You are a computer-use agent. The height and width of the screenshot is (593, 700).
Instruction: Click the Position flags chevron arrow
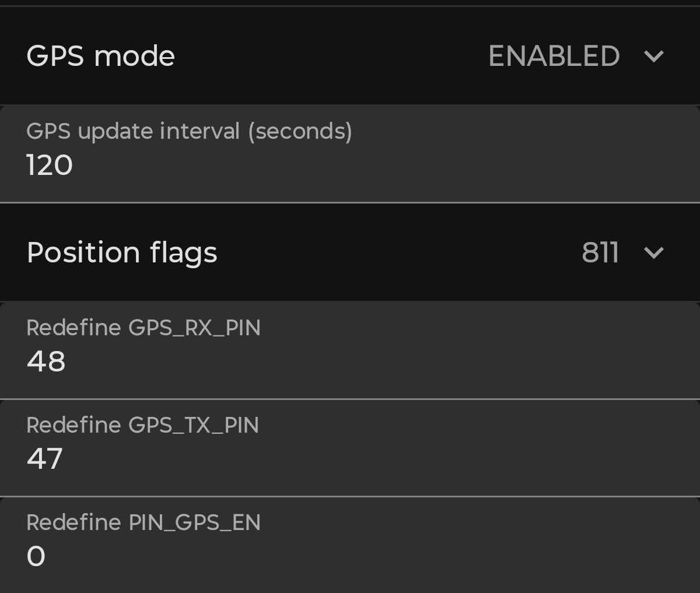coord(653,253)
